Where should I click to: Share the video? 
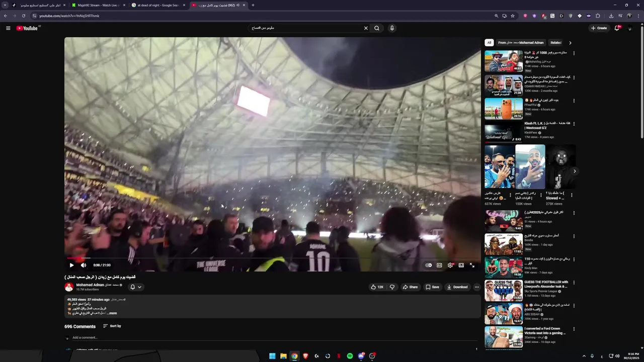point(410,287)
